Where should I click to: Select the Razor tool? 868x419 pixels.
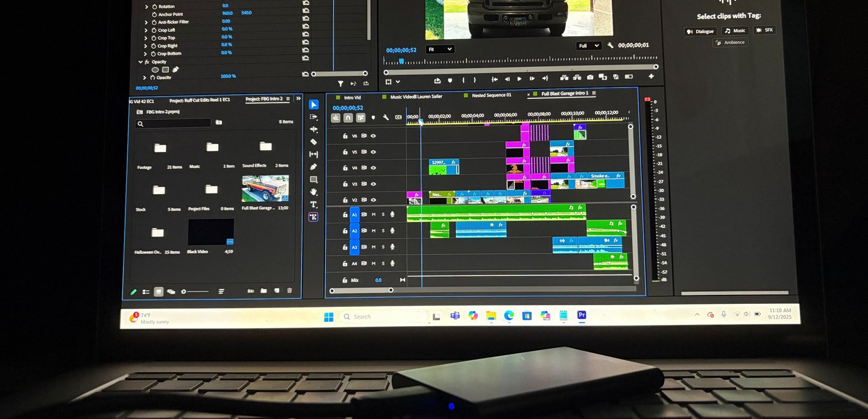tap(313, 142)
